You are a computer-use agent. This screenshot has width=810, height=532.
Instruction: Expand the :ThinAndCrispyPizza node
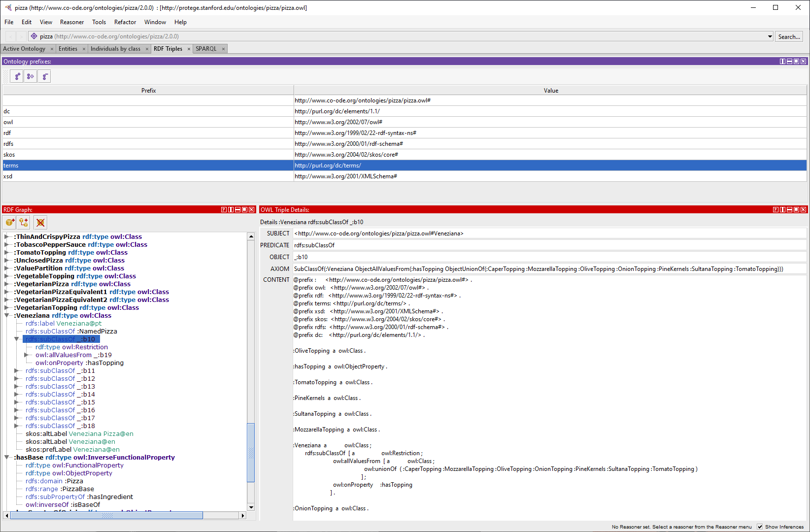[7, 236]
